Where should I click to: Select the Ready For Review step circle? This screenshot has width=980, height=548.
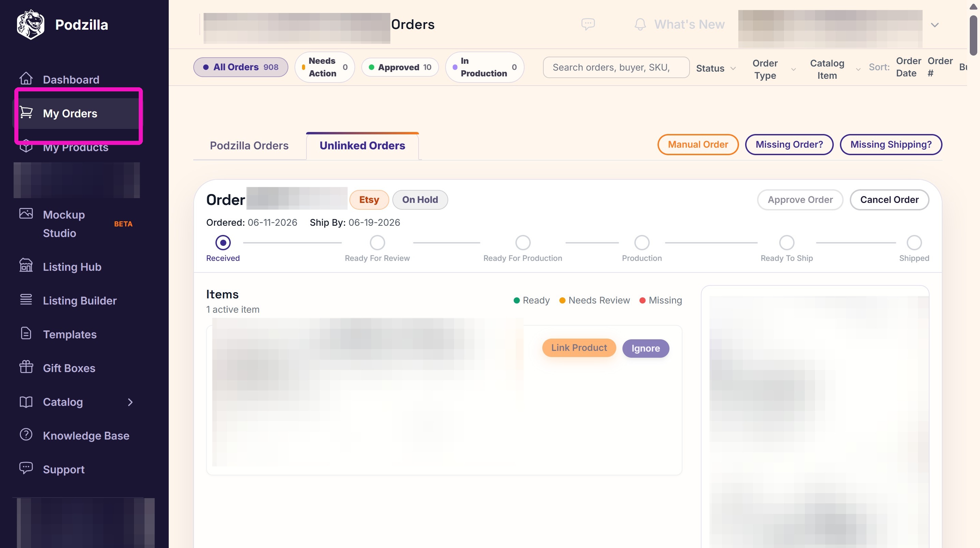coord(377,242)
